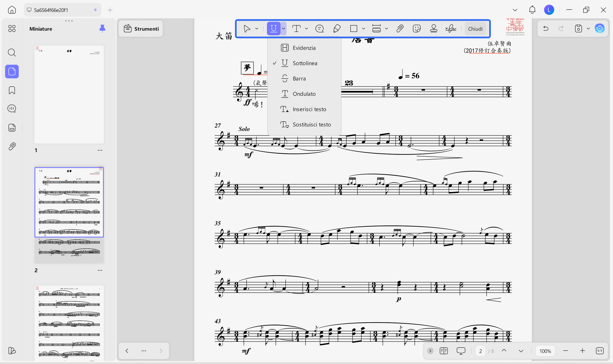The width and height of the screenshot is (613, 364).
Task: Click the Chiudi button
Action: coord(475,29)
